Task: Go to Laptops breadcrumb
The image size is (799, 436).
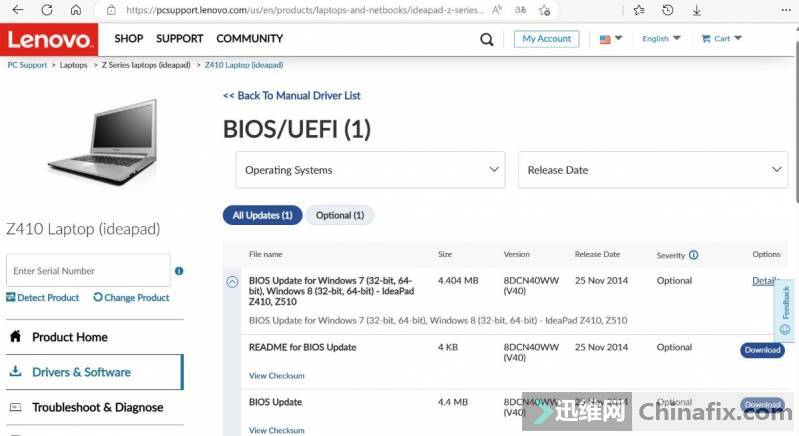Action: pos(73,65)
